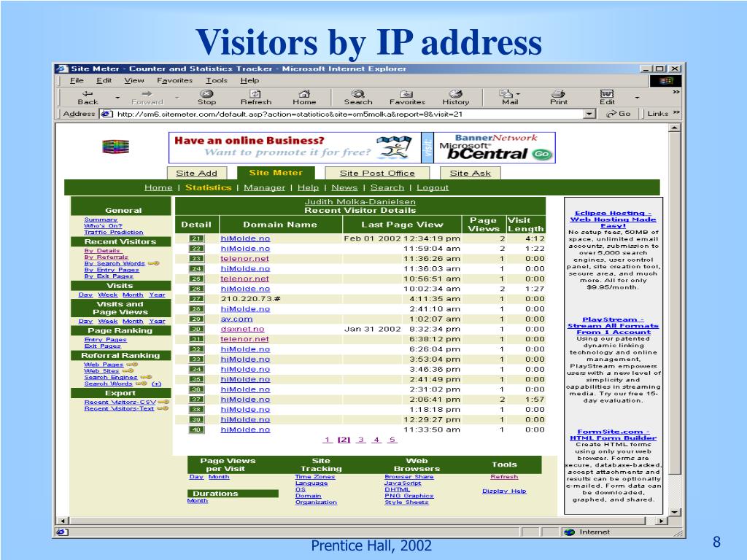The height and width of the screenshot is (560, 747).
Task: Click the bCentral green Go icon
Action: point(542,154)
